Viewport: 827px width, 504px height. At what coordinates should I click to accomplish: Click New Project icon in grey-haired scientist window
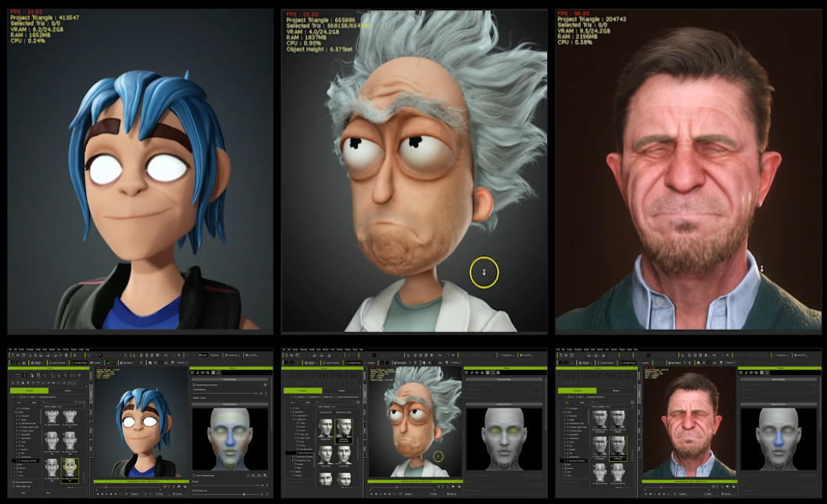(285, 356)
